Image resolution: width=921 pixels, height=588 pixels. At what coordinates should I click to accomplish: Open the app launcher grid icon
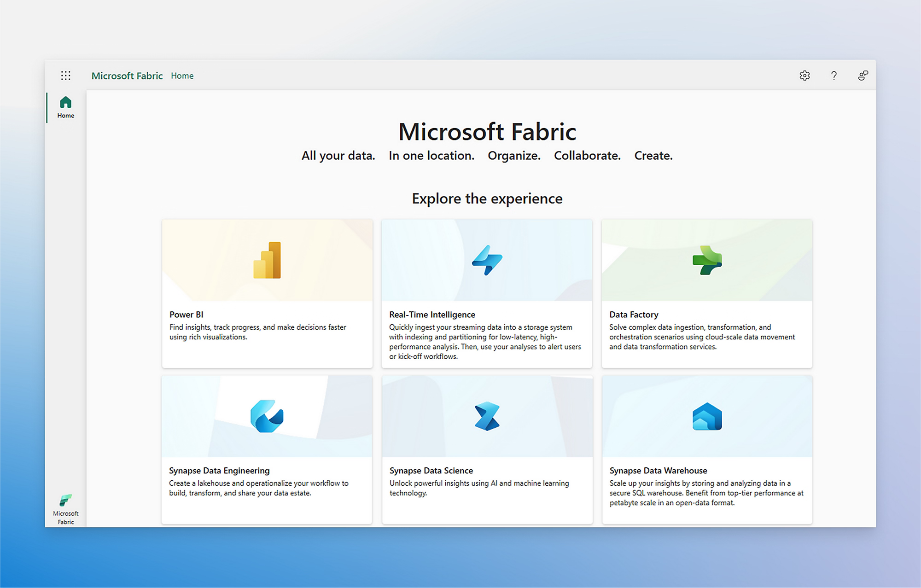tap(66, 76)
